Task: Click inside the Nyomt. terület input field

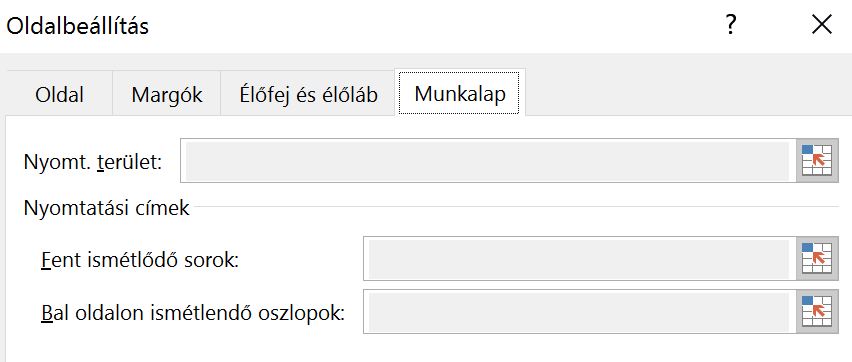Action: tap(488, 160)
